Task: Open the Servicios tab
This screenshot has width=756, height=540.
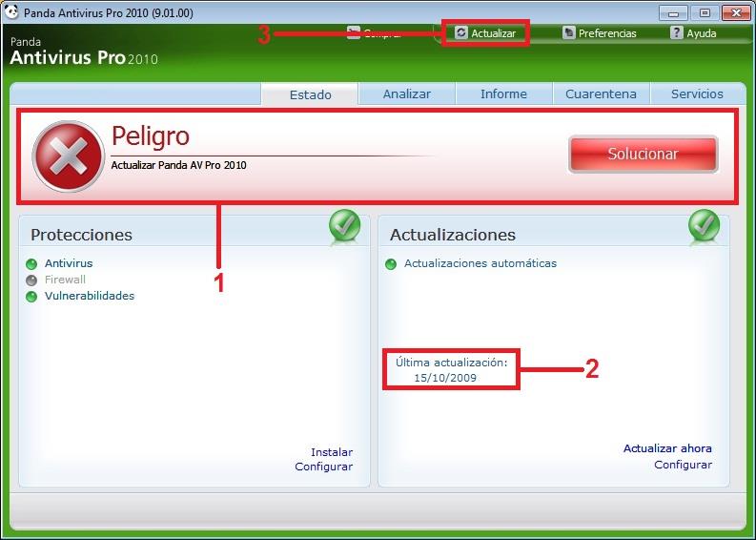Action: click(697, 93)
